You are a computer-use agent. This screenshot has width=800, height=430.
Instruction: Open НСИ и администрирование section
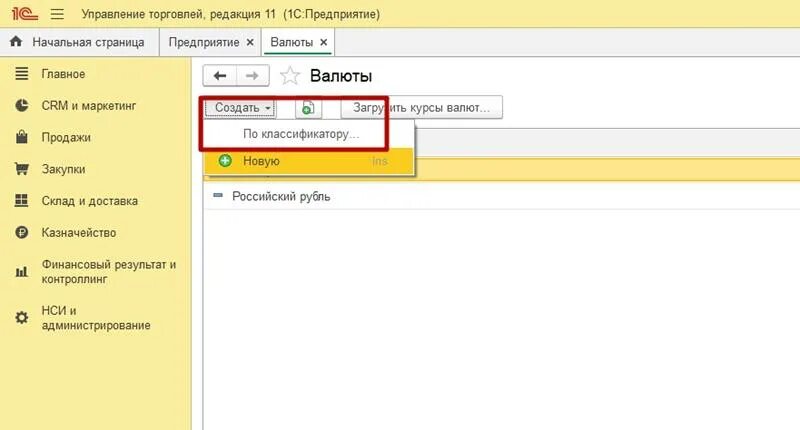point(96,318)
